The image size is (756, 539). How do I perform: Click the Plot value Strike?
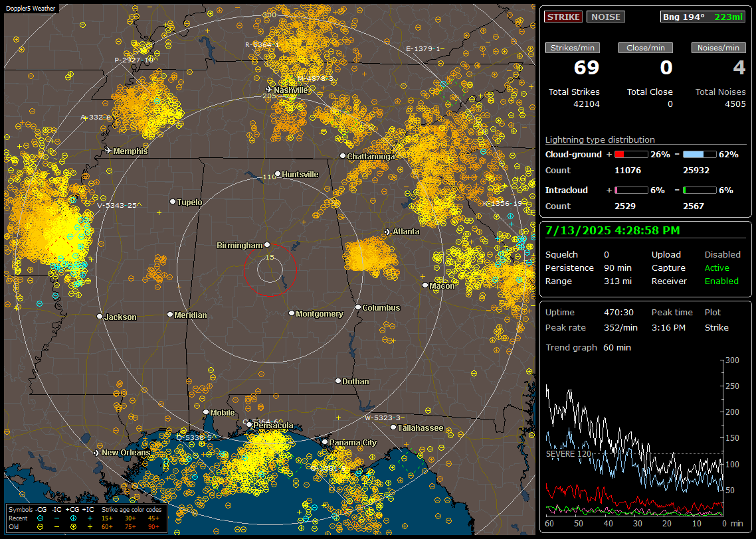tap(716, 327)
